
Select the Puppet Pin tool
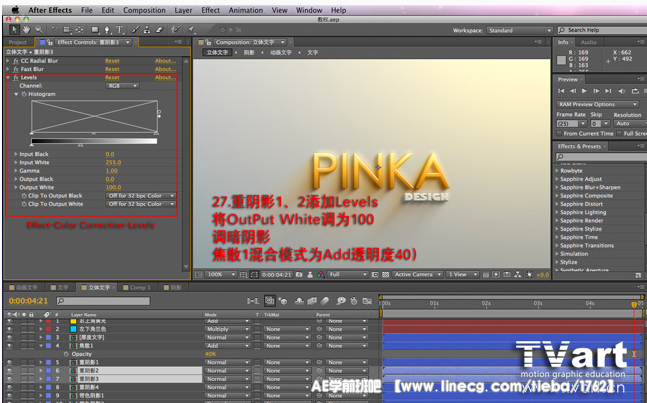pos(191,30)
